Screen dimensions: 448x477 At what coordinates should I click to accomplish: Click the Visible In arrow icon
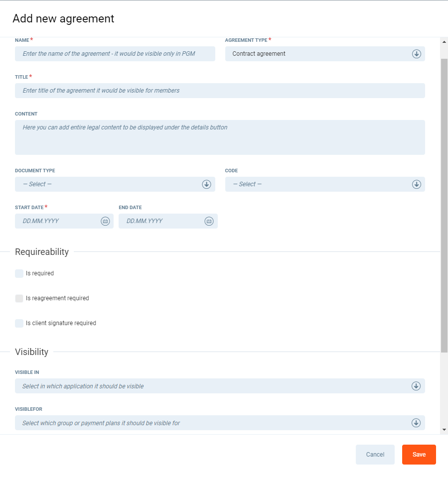416,386
